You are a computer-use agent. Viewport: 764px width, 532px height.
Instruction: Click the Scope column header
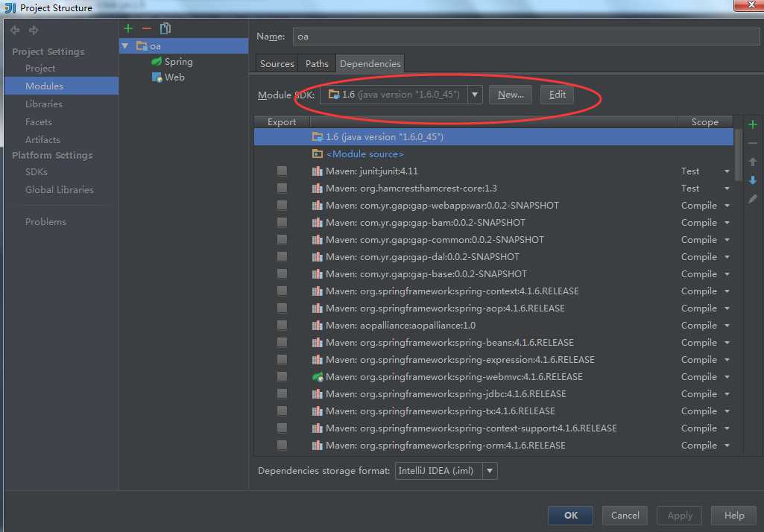(x=705, y=121)
